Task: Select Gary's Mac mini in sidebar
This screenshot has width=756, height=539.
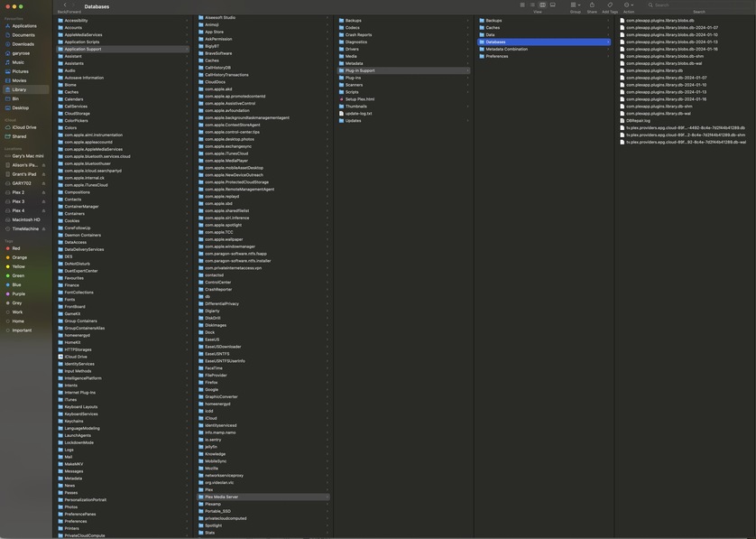Action: (x=24, y=156)
